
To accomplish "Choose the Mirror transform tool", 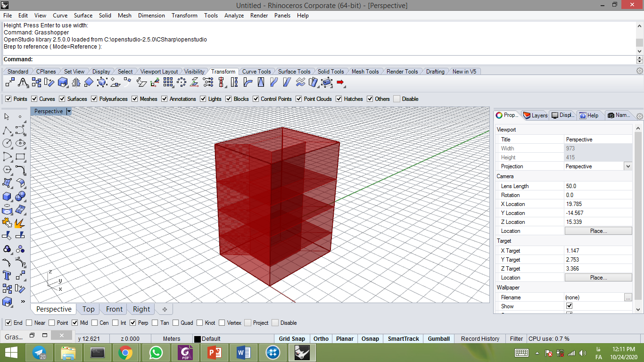I will [76, 83].
